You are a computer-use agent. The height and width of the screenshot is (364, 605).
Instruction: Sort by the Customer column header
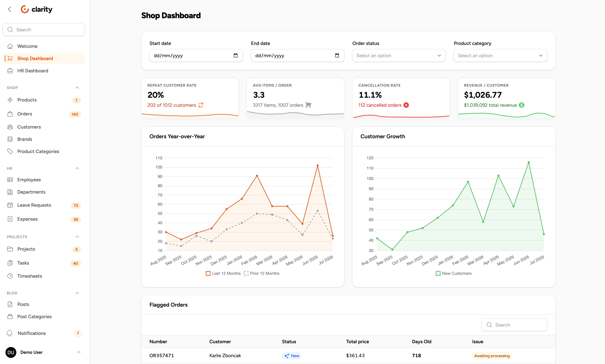pyautogui.click(x=220, y=341)
